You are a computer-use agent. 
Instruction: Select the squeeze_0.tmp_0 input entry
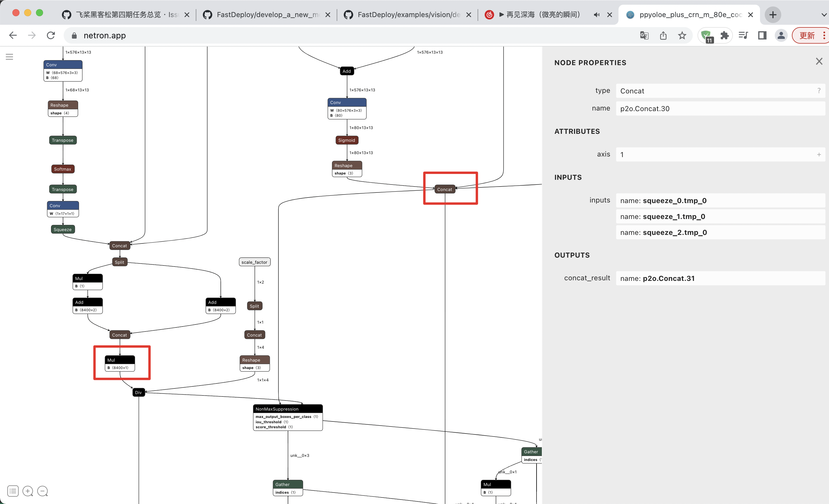point(720,200)
